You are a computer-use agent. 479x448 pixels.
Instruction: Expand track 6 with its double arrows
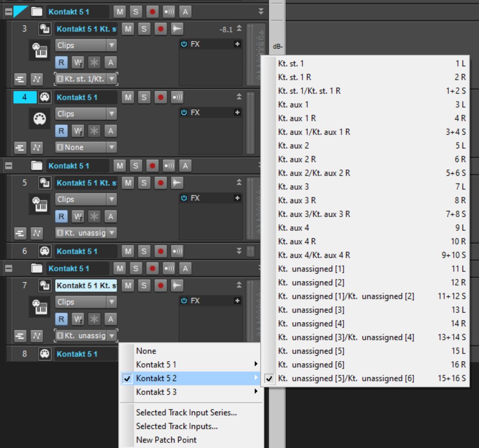point(239,251)
